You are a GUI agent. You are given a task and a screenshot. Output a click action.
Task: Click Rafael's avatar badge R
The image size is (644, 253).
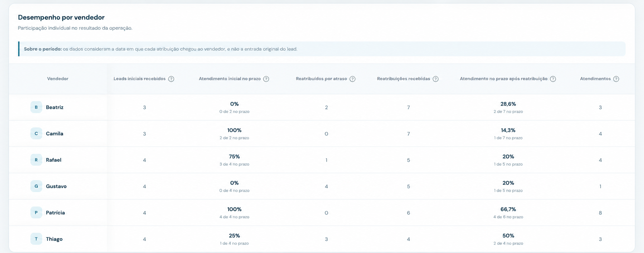tap(36, 160)
